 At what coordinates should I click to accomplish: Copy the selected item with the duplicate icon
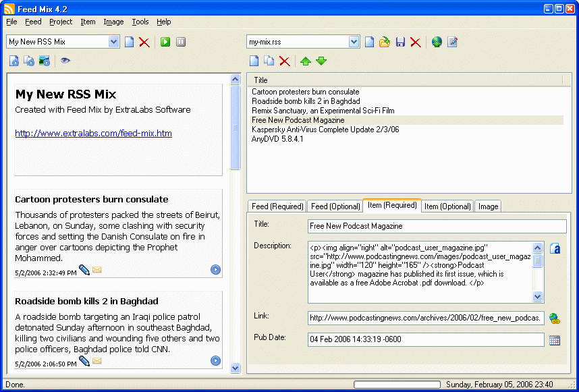269,61
